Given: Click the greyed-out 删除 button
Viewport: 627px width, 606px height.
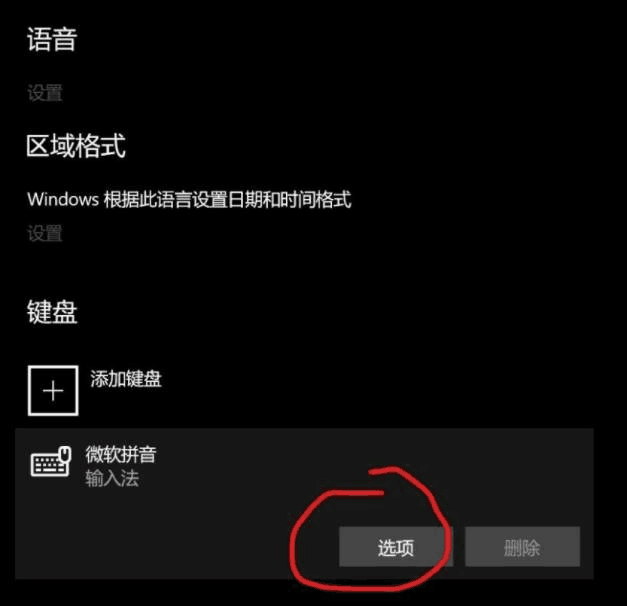Looking at the screenshot, I should tap(522, 547).
